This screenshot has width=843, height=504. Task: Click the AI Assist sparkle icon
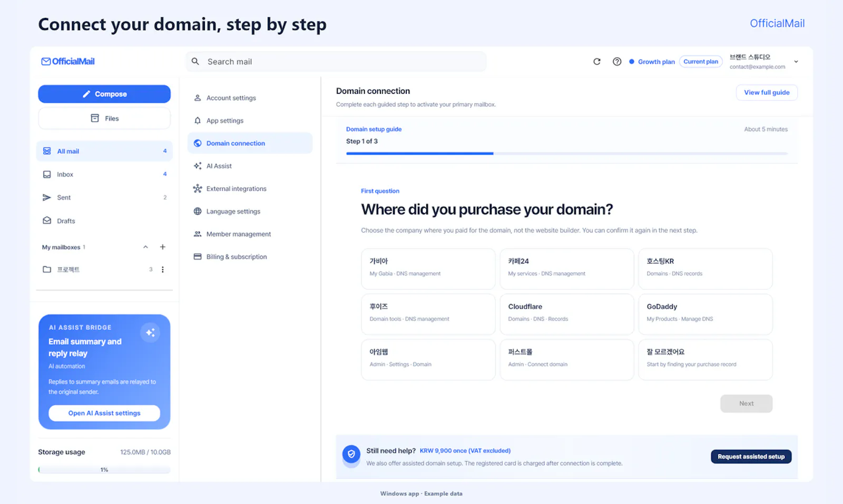pos(198,166)
